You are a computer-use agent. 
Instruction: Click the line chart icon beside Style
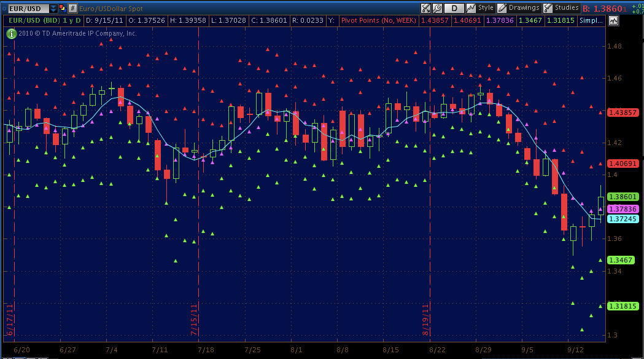click(x=471, y=8)
